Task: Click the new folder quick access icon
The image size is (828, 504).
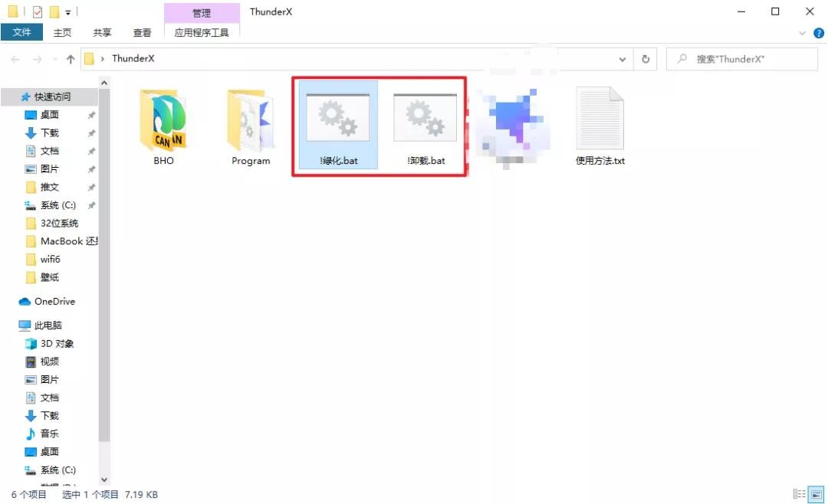Action: tap(54, 11)
